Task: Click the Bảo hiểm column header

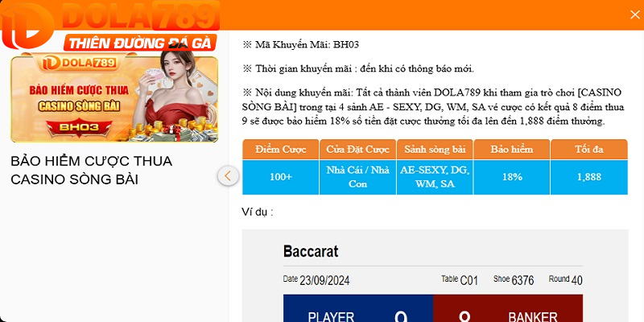Action: click(512, 149)
